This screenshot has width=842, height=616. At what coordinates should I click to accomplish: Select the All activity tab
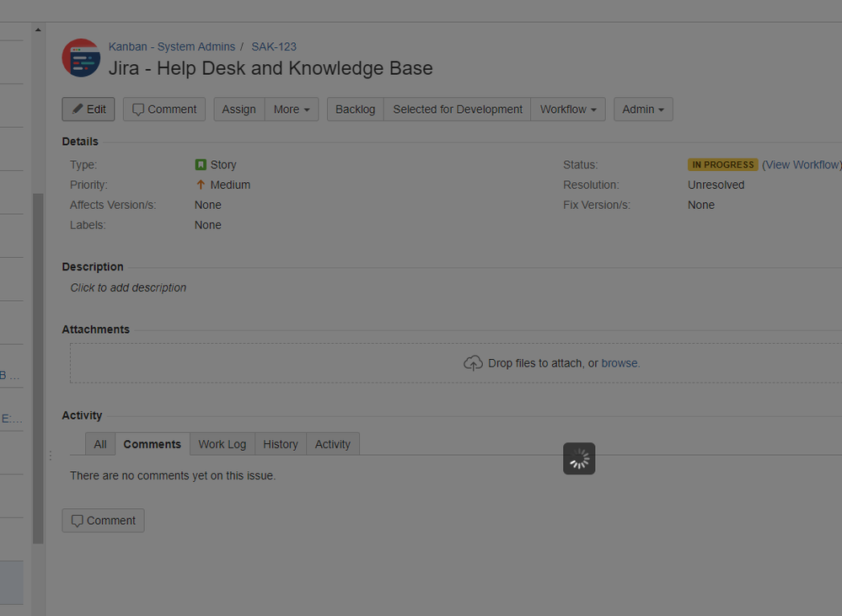point(100,444)
